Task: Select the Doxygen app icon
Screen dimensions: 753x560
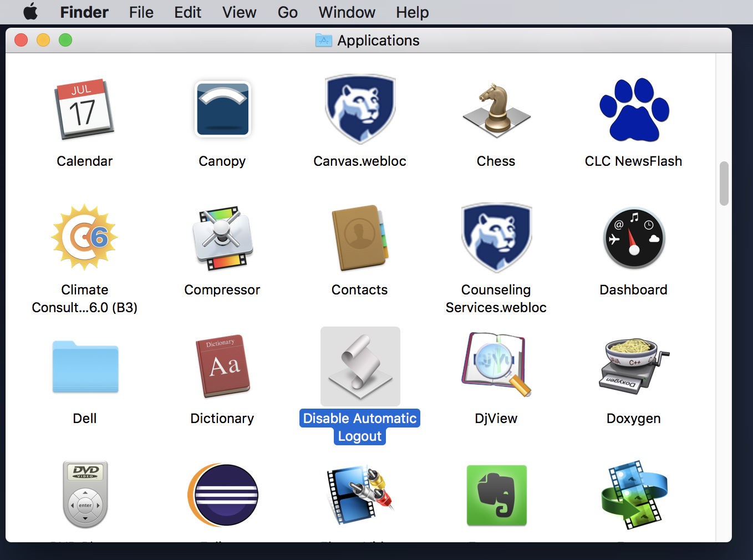Action: pyautogui.click(x=634, y=366)
